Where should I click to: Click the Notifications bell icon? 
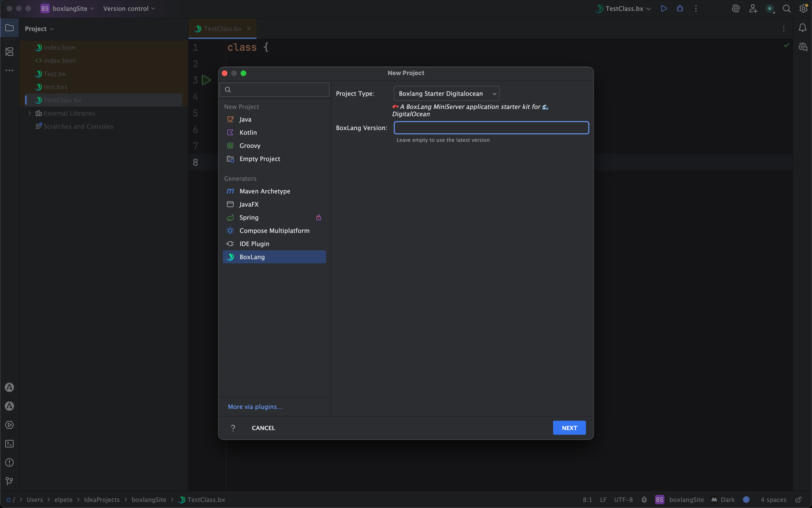click(802, 28)
